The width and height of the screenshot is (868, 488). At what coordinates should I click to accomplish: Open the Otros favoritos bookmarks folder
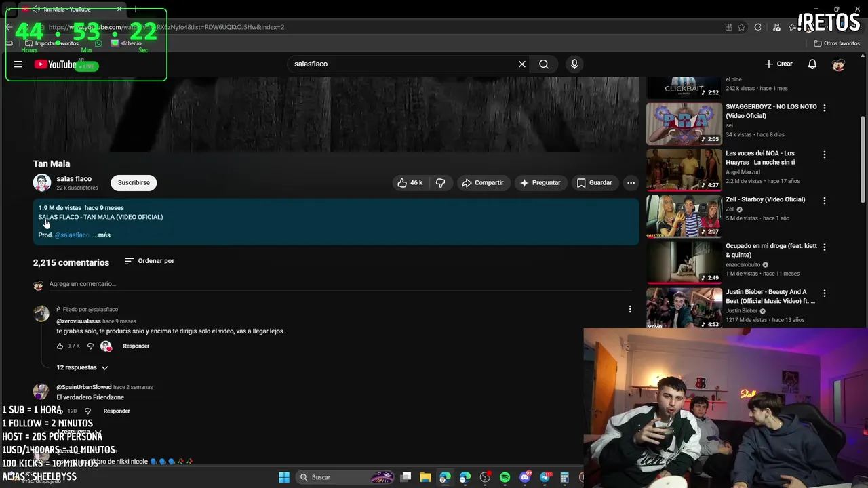point(837,43)
